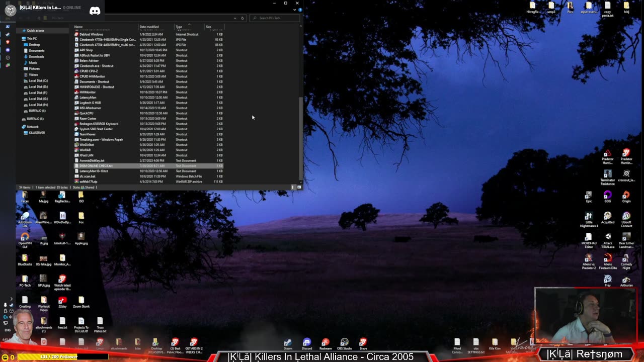Open the Epic launcher desktop icon
Viewport: 644px width, 362px height.
pos(589,197)
